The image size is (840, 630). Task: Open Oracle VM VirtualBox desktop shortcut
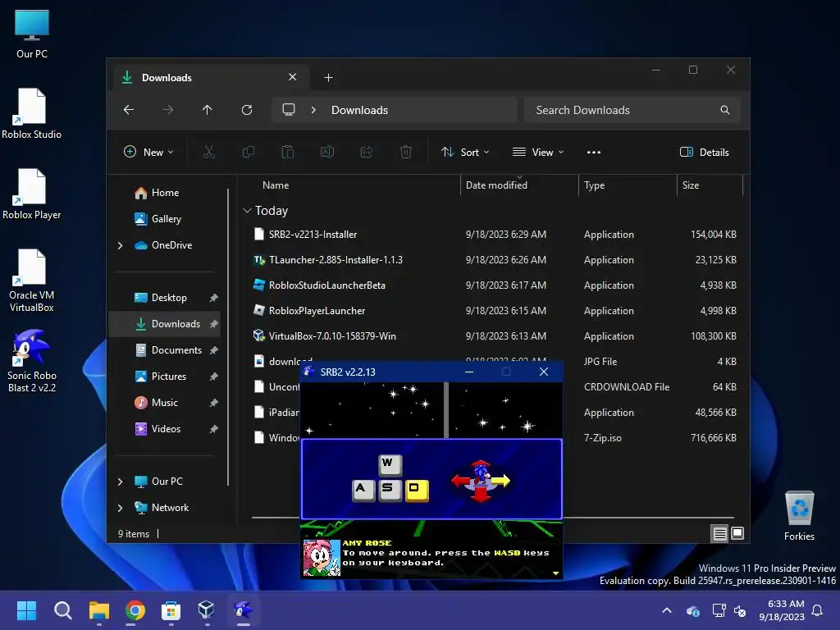tap(32, 281)
